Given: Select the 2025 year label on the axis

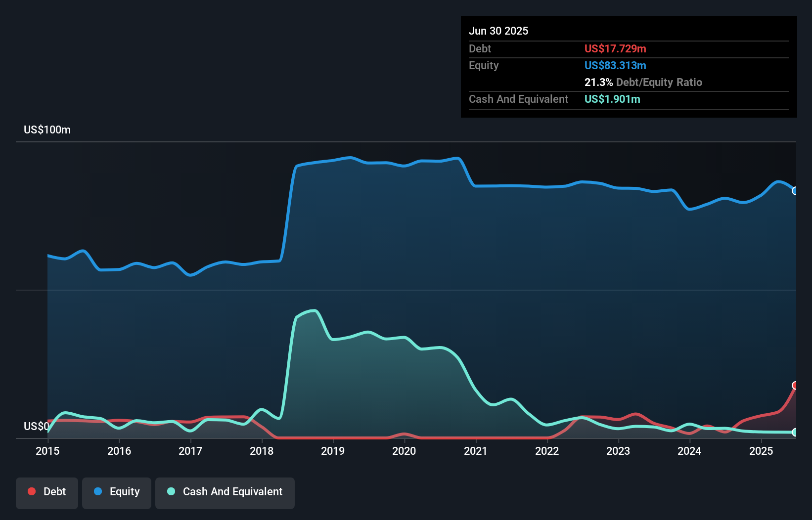Looking at the screenshot, I should pyautogui.click(x=762, y=451).
